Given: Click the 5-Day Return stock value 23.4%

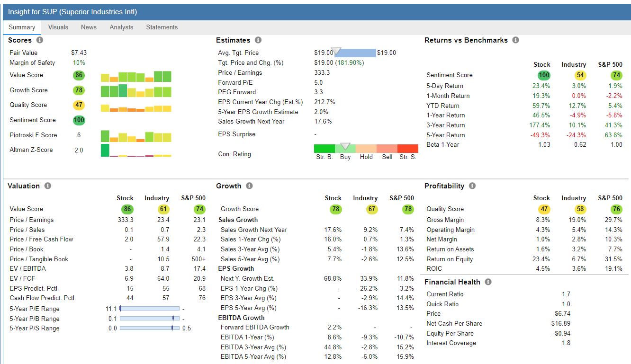Looking at the screenshot, I should pyautogui.click(x=541, y=86).
